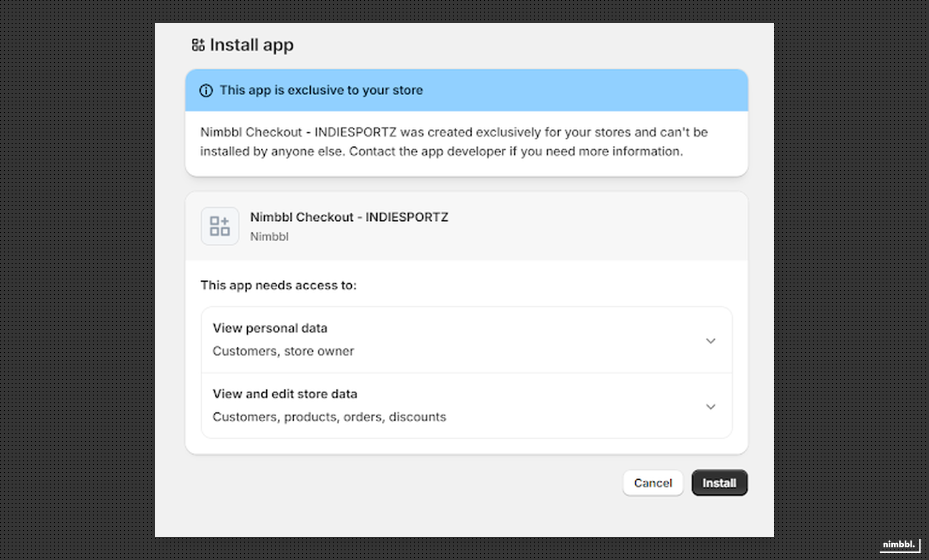
Task: Click the Nimbbl developer name link
Action: pos(270,236)
